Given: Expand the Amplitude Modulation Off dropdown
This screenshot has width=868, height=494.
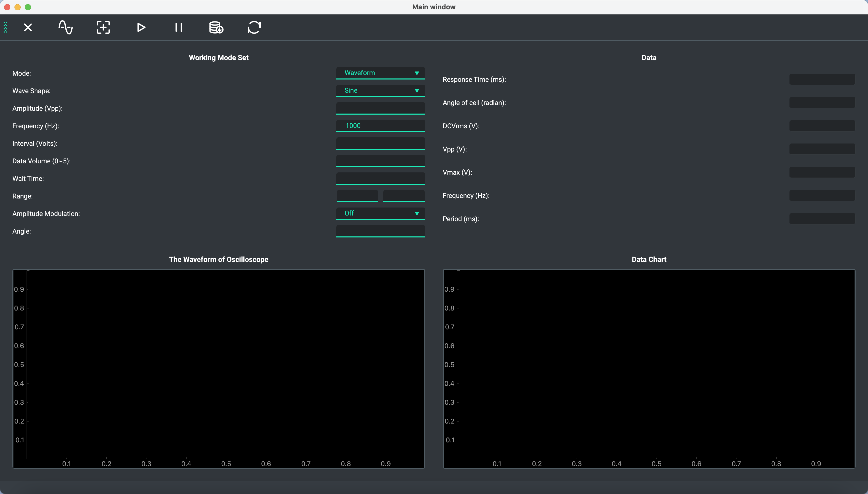Looking at the screenshot, I should point(380,213).
